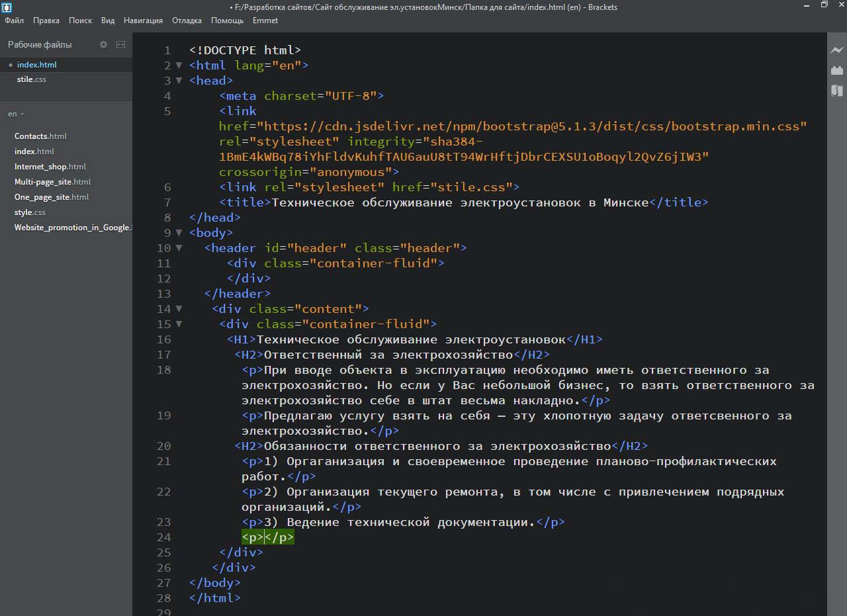The image size is (847, 616).
Task: Click the third right-toolbar extension icon
Action: click(x=837, y=91)
